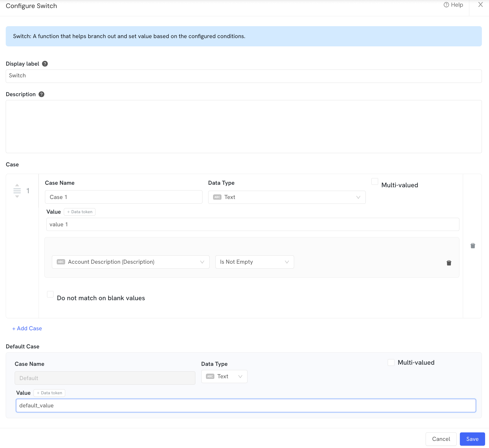
Task: Focus the Description text area
Action: [244, 126]
